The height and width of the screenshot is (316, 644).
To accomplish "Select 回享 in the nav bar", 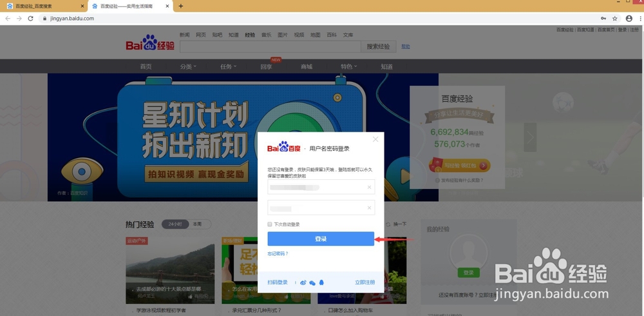I will (266, 66).
